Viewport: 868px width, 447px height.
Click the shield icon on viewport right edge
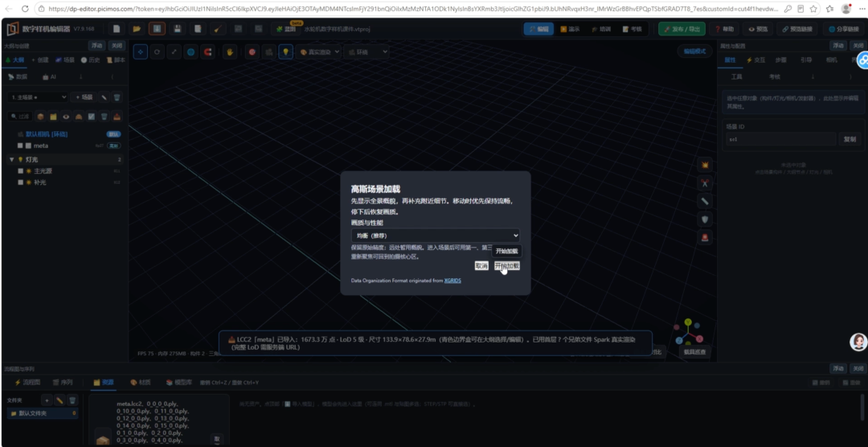705,219
